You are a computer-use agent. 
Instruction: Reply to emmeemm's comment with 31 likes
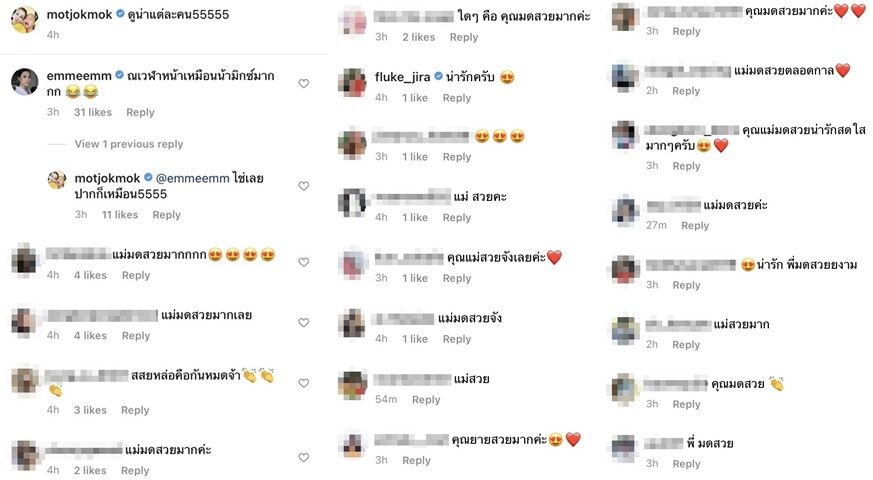pyautogui.click(x=140, y=112)
